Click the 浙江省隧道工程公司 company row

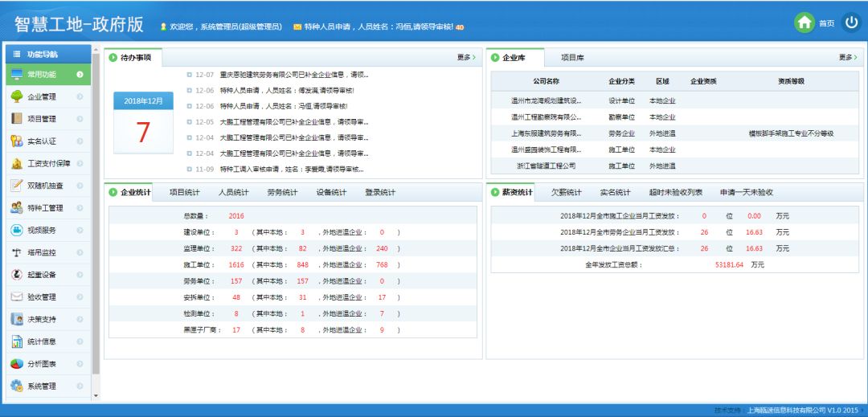674,166
